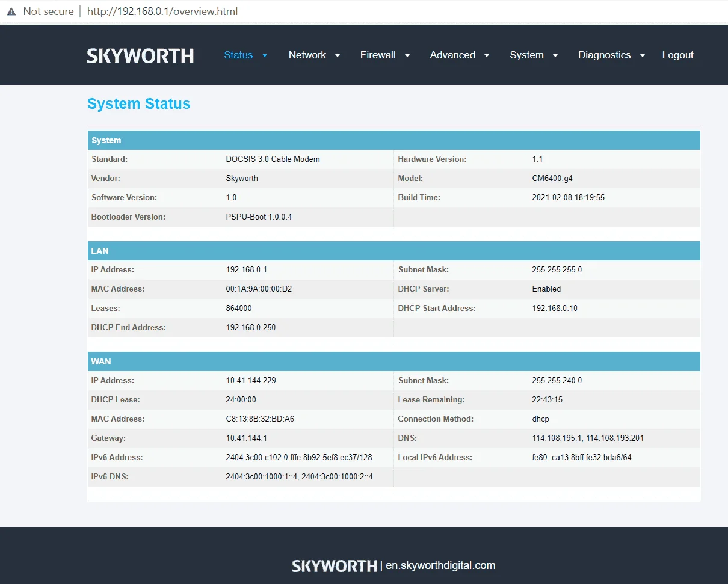Click the System section header bar
The height and width of the screenshot is (584, 728).
pos(394,140)
